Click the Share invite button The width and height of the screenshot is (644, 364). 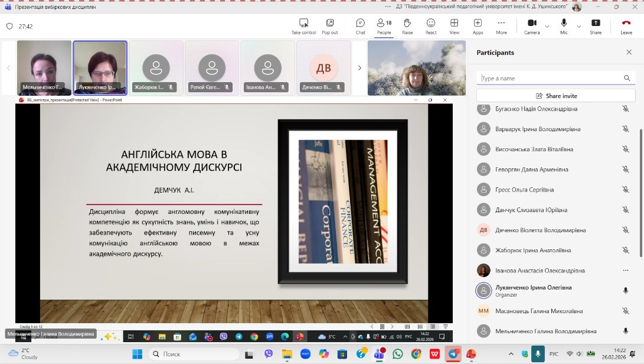tap(557, 96)
